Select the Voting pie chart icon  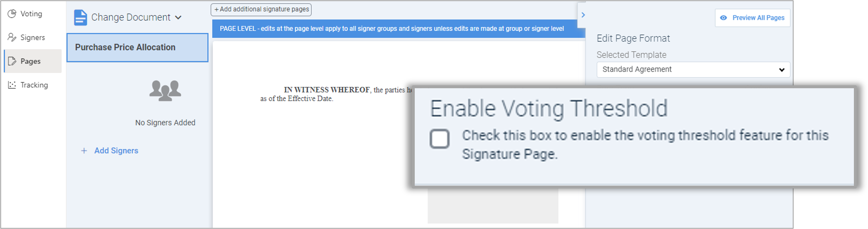click(12, 14)
